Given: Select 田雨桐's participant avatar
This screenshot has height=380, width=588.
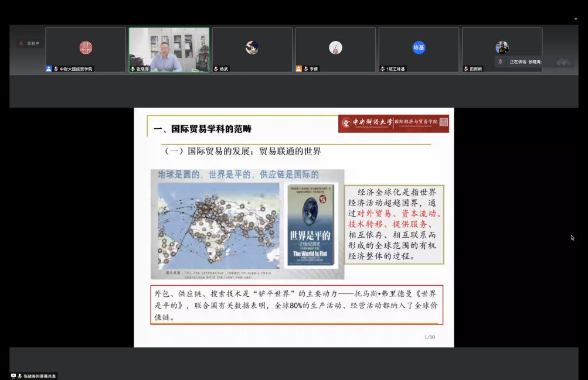Looking at the screenshot, I should tap(502, 47).
